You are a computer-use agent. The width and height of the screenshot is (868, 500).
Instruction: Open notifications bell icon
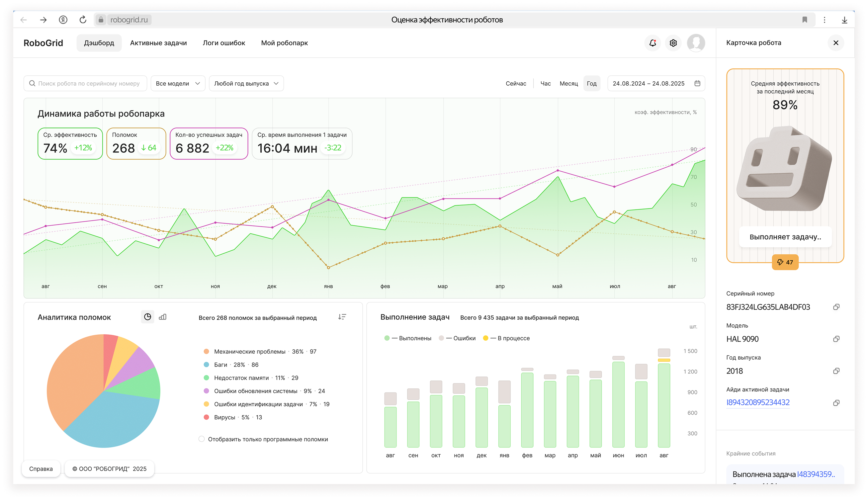click(x=652, y=43)
